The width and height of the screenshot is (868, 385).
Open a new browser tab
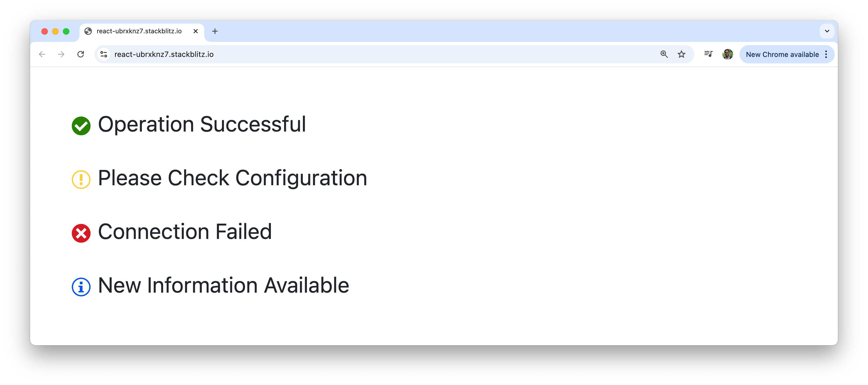pyautogui.click(x=215, y=31)
